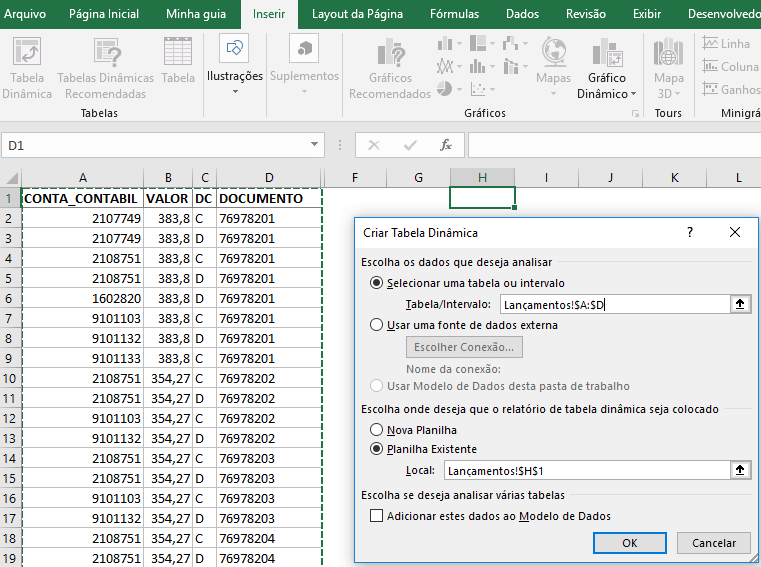The width and height of the screenshot is (761, 567).
Task: Select Usar uma fonte de dados externa
Action: pyautogui.click(x=376, y=324)
